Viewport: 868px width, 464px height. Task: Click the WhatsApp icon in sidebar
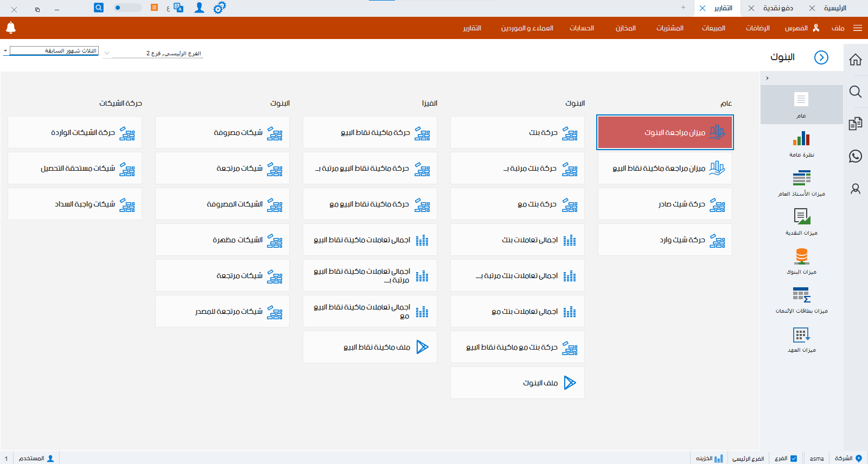coord(856,157)
